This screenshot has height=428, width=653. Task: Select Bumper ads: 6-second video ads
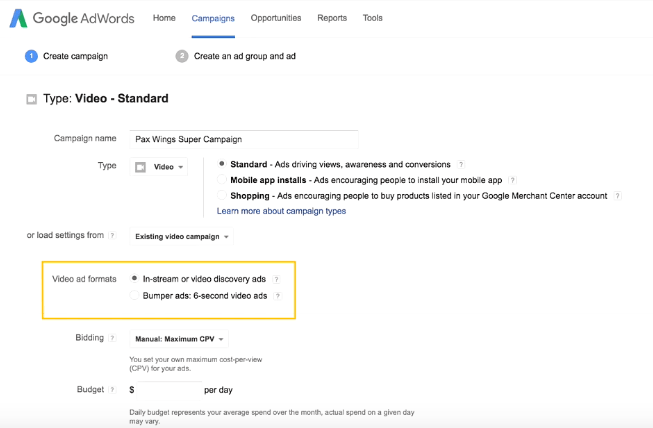[x=135, y=296]
